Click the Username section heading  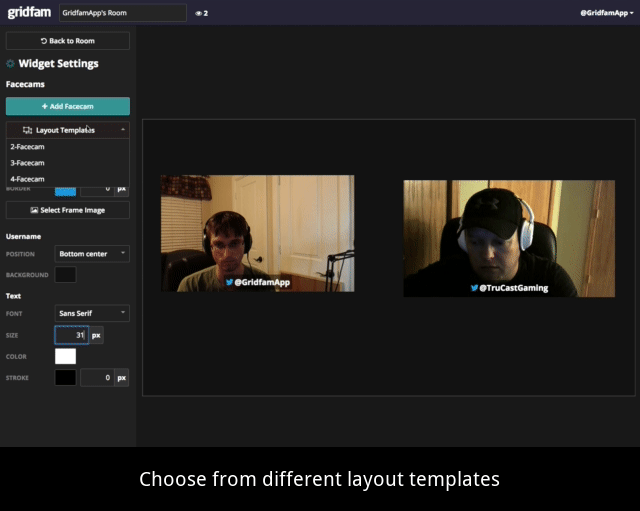23,236
